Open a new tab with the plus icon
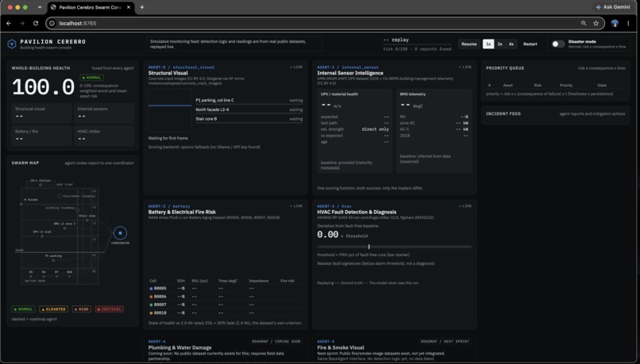 click(x=142, y=7)
